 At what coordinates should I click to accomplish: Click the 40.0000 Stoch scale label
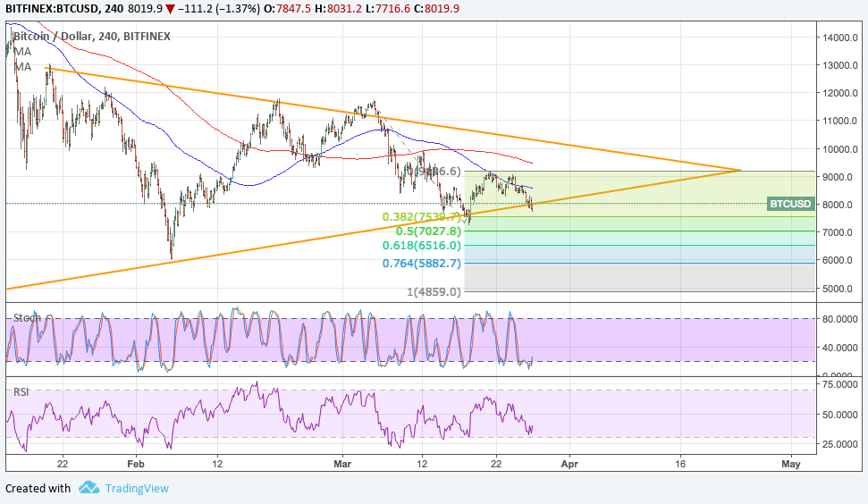(840, 348)
